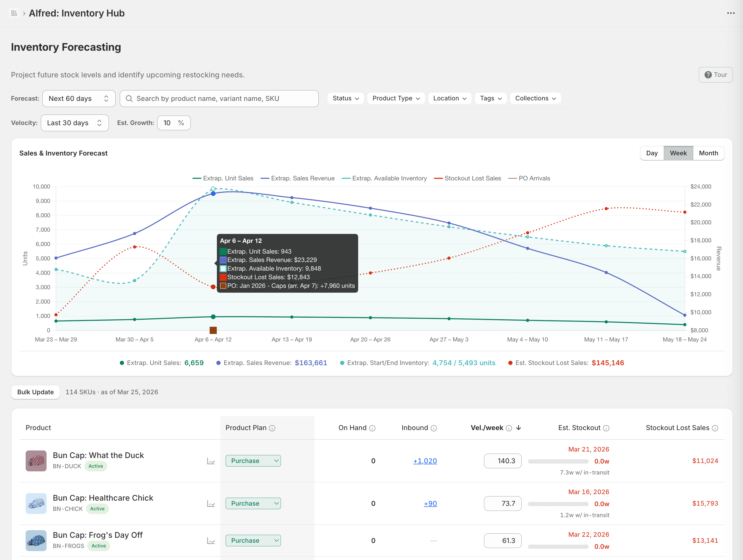Select the Day view tab
The width and height of the screenshot is (743, 560).
pos(652,153)
